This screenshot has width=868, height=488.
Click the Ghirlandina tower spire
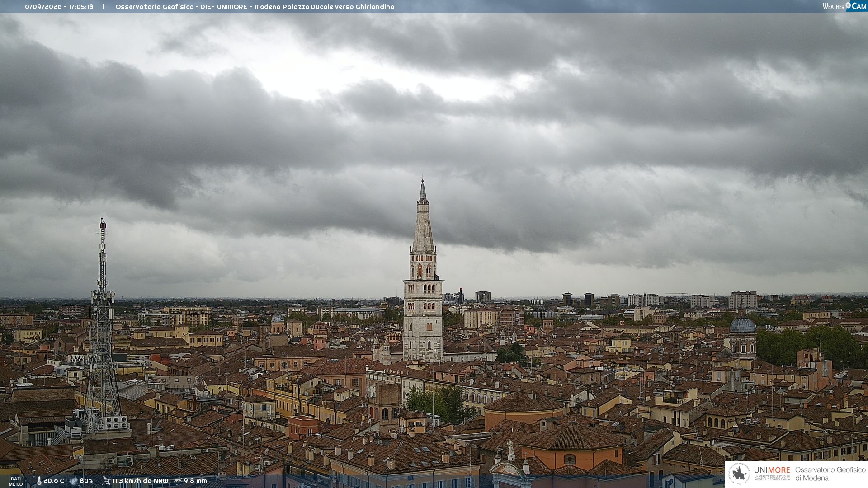tap(423, 217)
